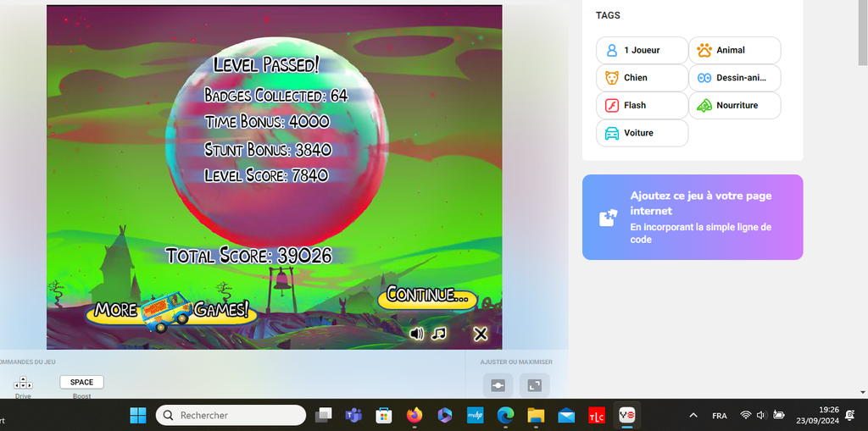Click the adjust game size icon

tap(498, 385)
